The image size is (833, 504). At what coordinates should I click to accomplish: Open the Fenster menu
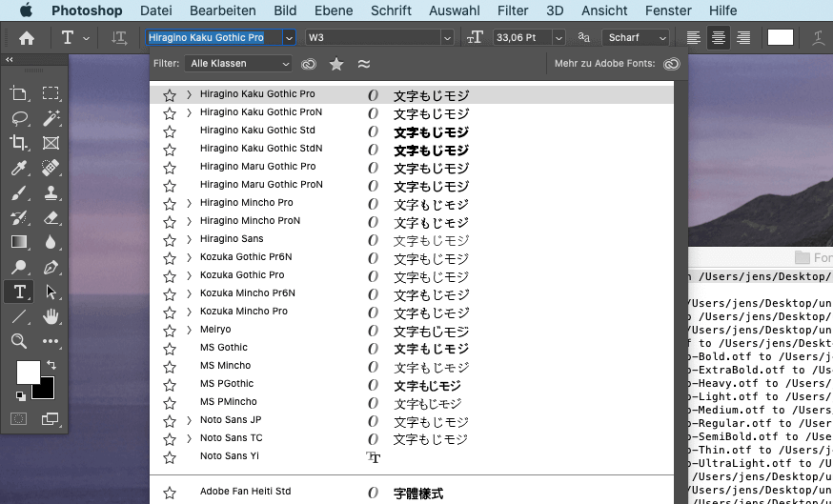(x=668, y=10)
